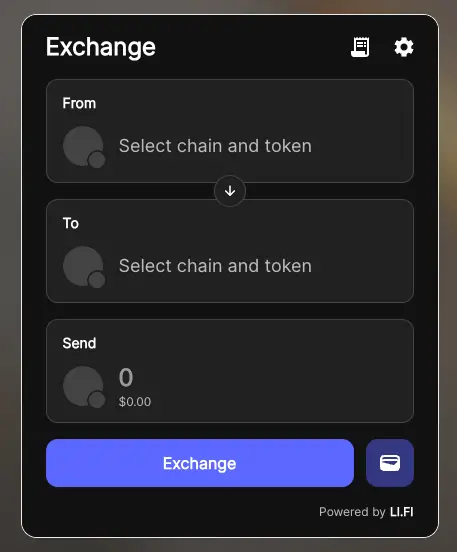Click the $0.00 value under amount

click(135, 402)
